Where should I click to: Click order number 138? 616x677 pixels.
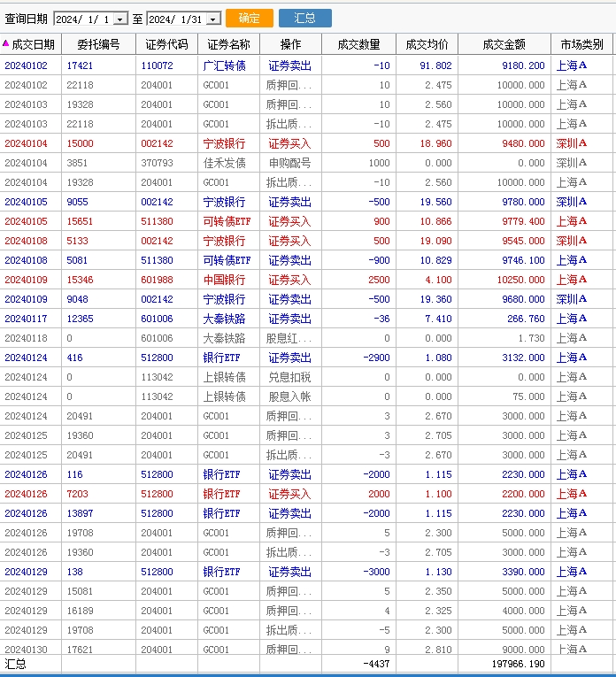point(74,572)
